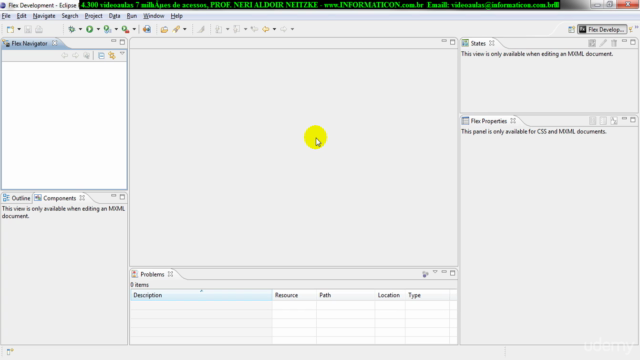The height and width of the screenshot is (360, 640).
Task: Click the Debug bug icon
Action: 72,29
